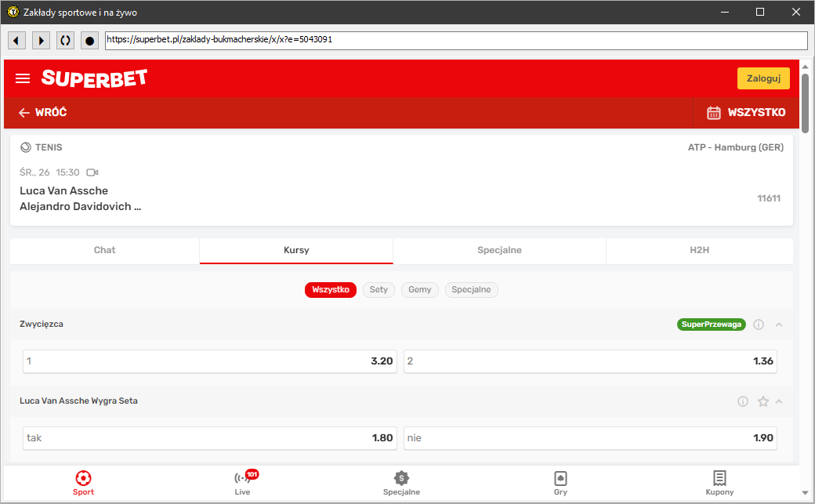The height and width of the screenshot is (504, 815).
Task: Click the URL address bar field
Action: (455, 40)
